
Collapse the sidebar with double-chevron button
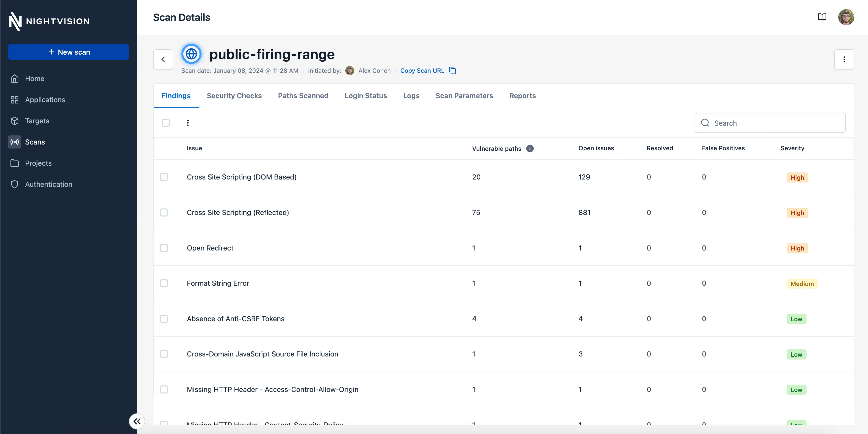pos(137,421)
